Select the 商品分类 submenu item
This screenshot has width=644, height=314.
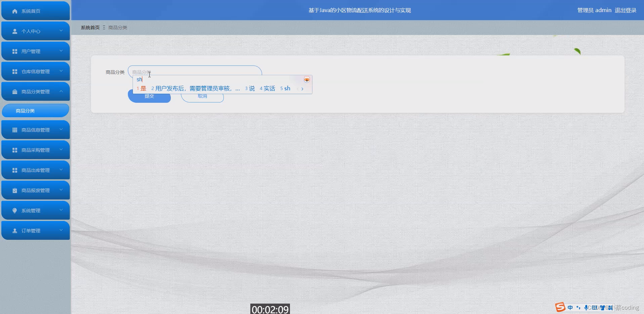coord(36,110)
